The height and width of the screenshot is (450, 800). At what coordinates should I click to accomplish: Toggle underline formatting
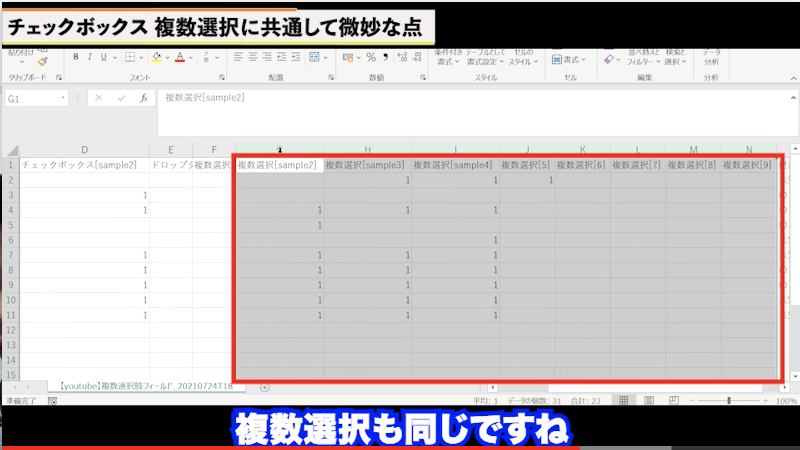(103, 57)
